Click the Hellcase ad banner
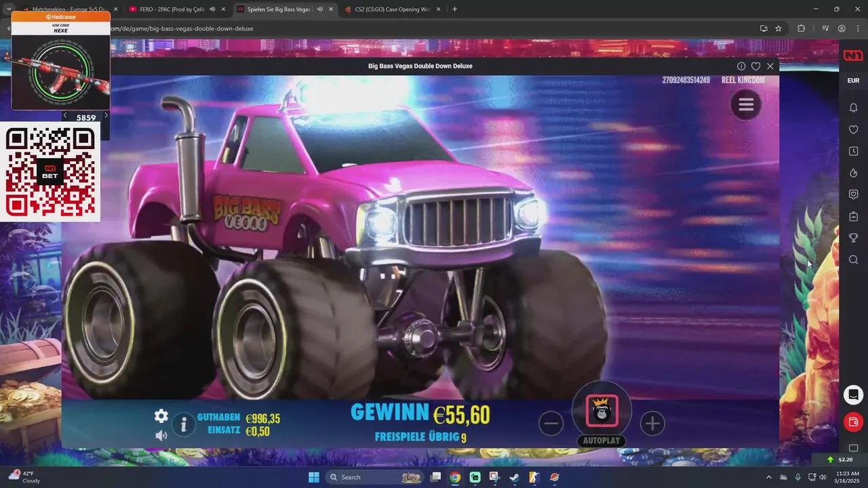 coord(60,61)
